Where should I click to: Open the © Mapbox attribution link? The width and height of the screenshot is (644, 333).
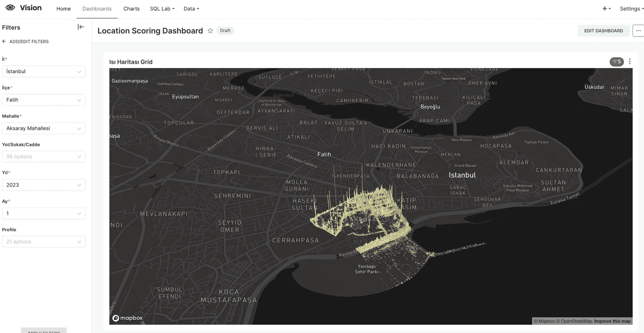pyautogui.click(x=544, y=321)
